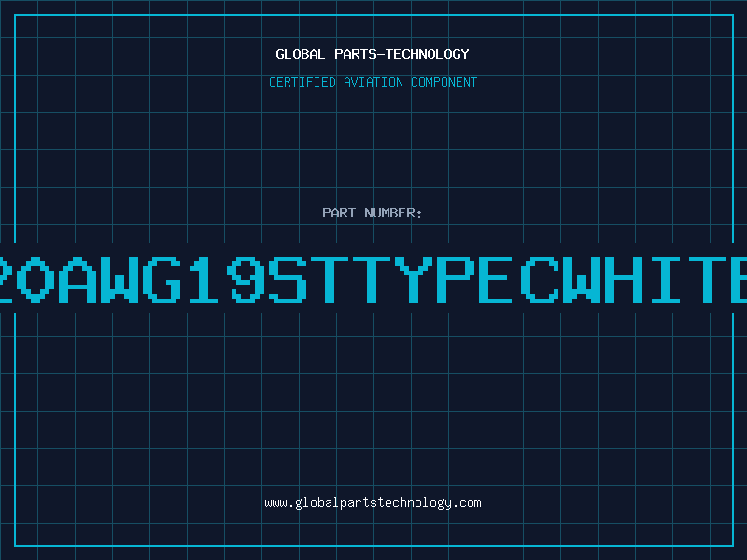Click the GLOBAL PARTS-TECHNOLOGY heading

click(373, 54)
